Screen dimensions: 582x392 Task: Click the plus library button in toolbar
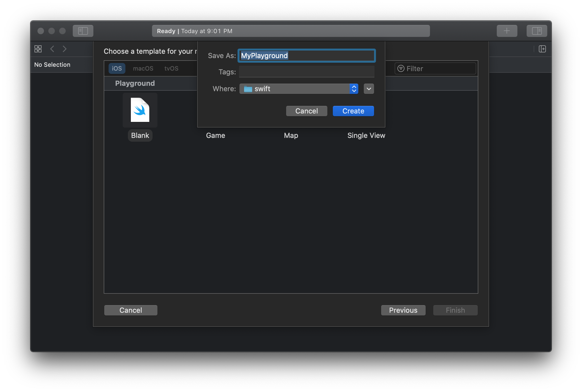(507, 31)
